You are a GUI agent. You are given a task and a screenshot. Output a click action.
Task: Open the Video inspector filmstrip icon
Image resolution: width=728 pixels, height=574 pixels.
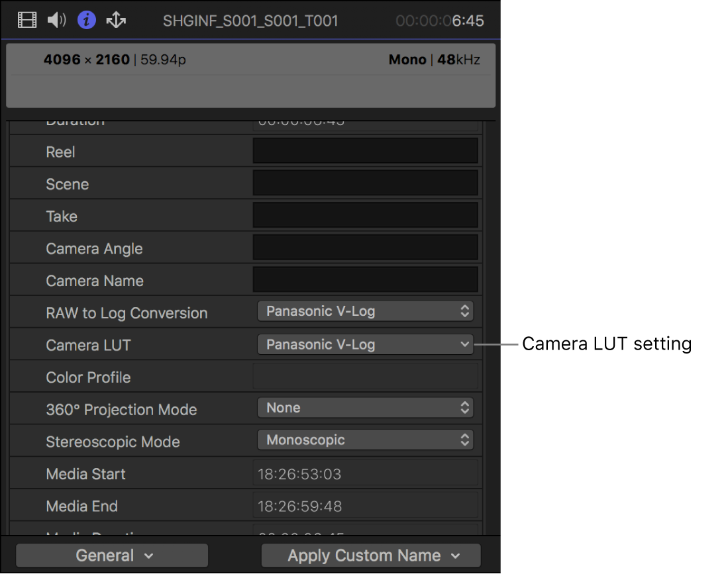click(26, 20)
